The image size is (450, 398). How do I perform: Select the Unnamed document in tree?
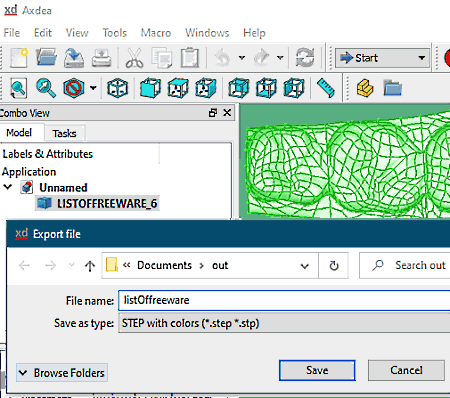tap(63, 188)
